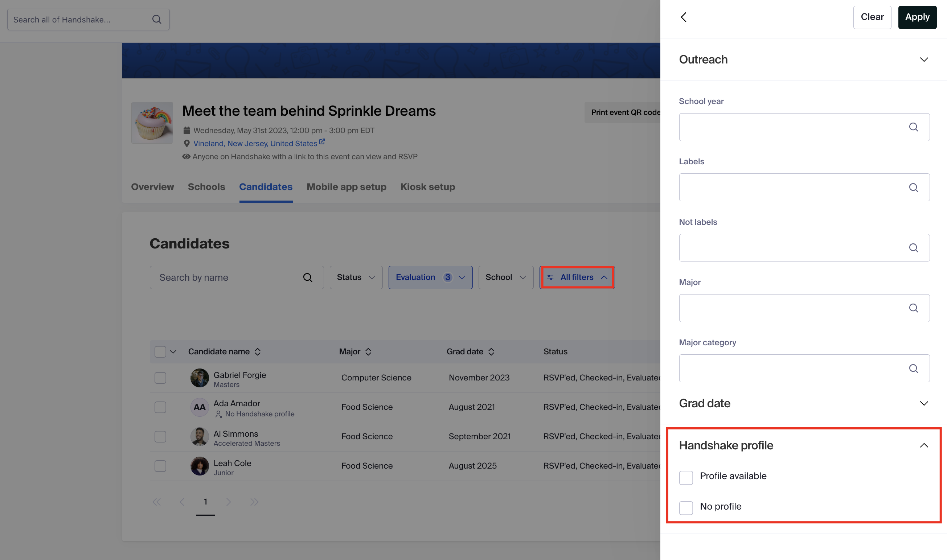Sort by Candidate name arrows
This screenshot has height=560, width=947.
258,352
